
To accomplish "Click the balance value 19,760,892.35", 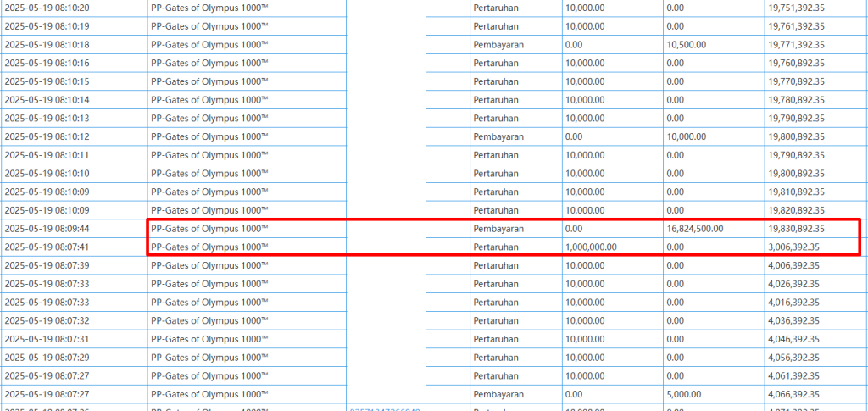I will pos(797,63).
